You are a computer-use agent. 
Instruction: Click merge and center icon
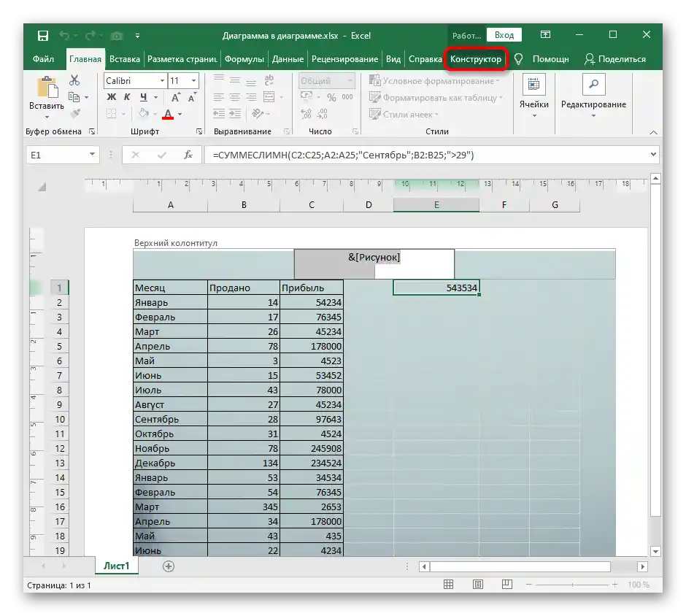pos(269,97)
